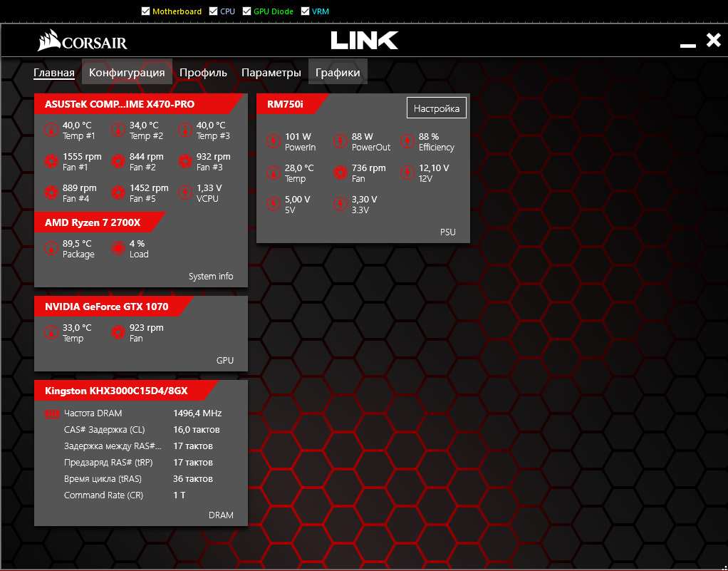This screenshot has width=728, height=571.
Task: Click the GTX 1070 Temp thermometer icon
Action: 51,333
